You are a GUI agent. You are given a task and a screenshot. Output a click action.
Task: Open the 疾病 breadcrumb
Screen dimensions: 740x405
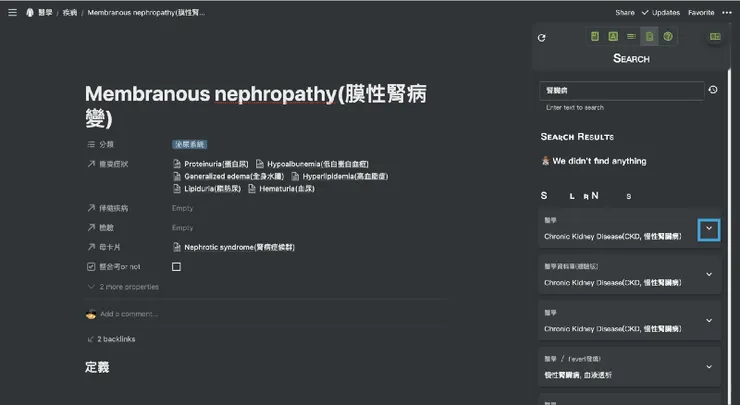pos(70,13)
